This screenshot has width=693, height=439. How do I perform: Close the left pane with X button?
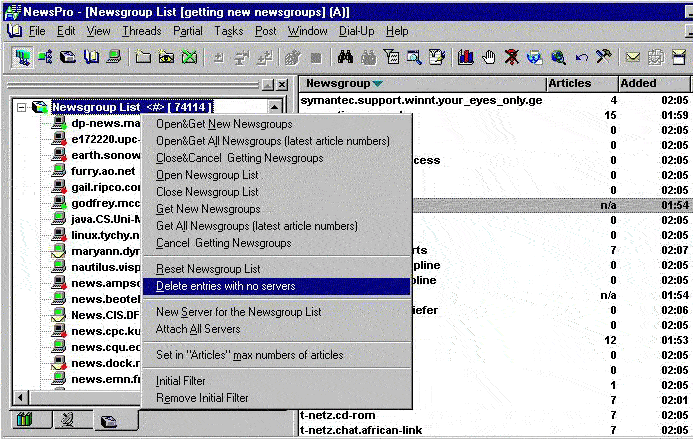point(282,84)
